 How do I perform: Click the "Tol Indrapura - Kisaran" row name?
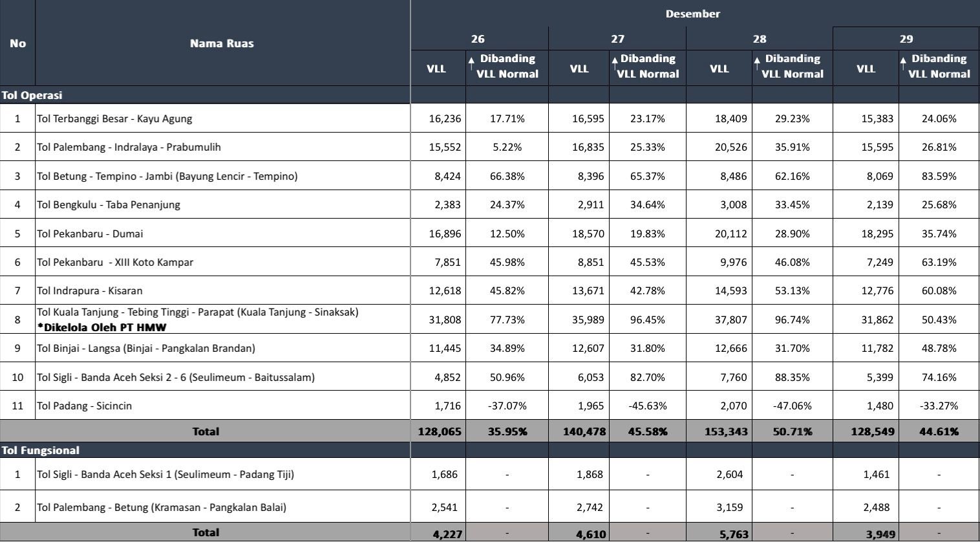(x=89, y=290)
